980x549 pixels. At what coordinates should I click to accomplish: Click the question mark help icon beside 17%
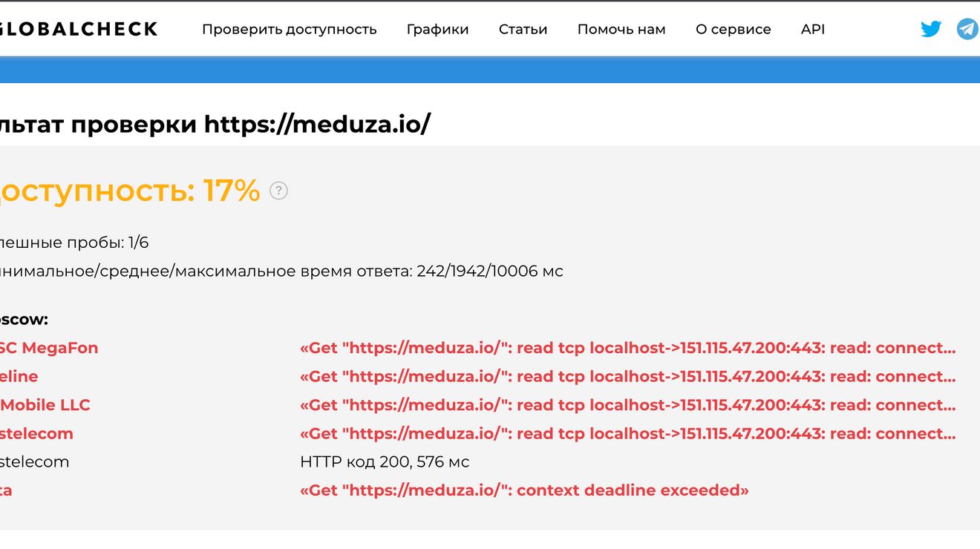[278, 191]
